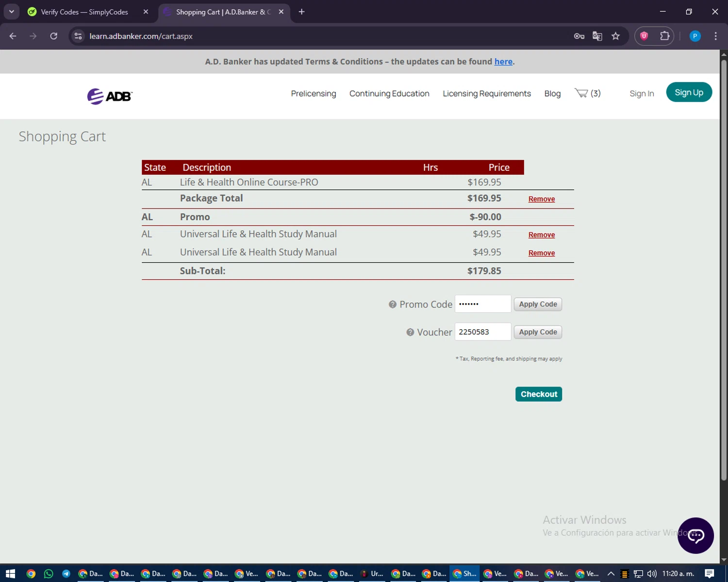
Task: Click the ADB logo
Action: point(110,96)
